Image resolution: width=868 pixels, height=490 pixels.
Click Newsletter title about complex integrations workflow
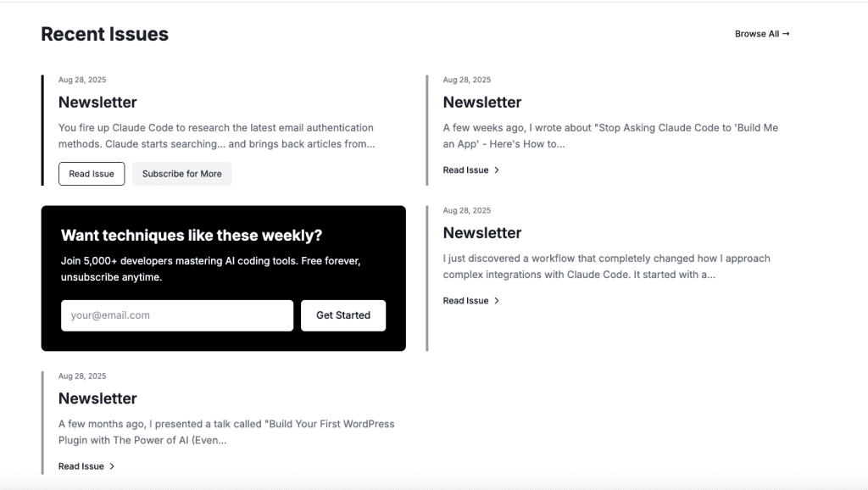pyautogui.click(x=482, y=233)
